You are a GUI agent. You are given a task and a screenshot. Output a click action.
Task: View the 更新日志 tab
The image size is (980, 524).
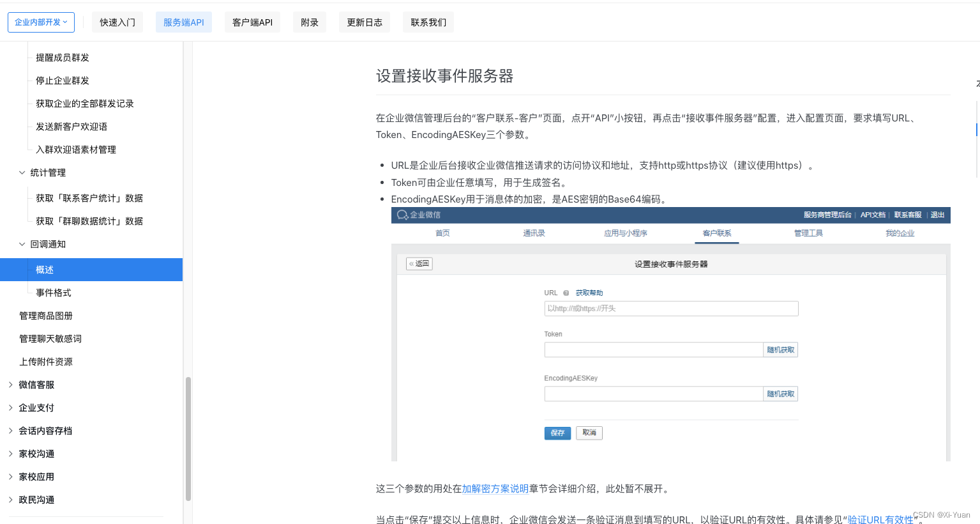pos(365,22)
